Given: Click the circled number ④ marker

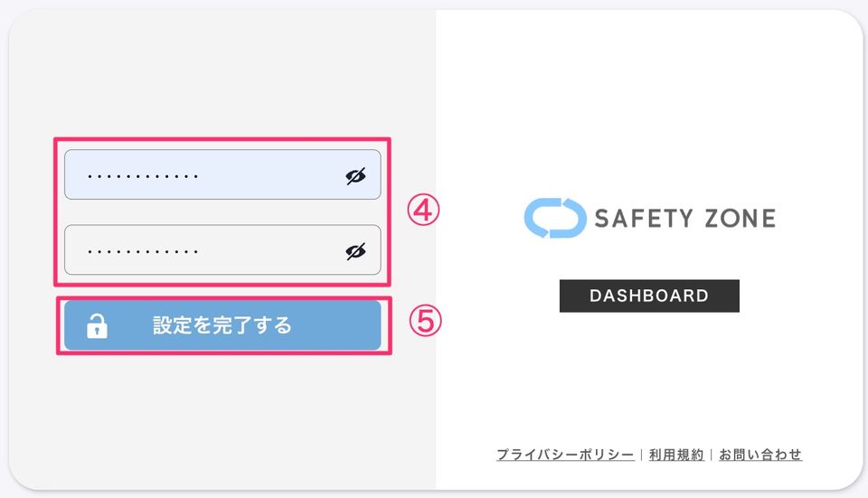Looking at the screenshot, I should click(423, 210).
